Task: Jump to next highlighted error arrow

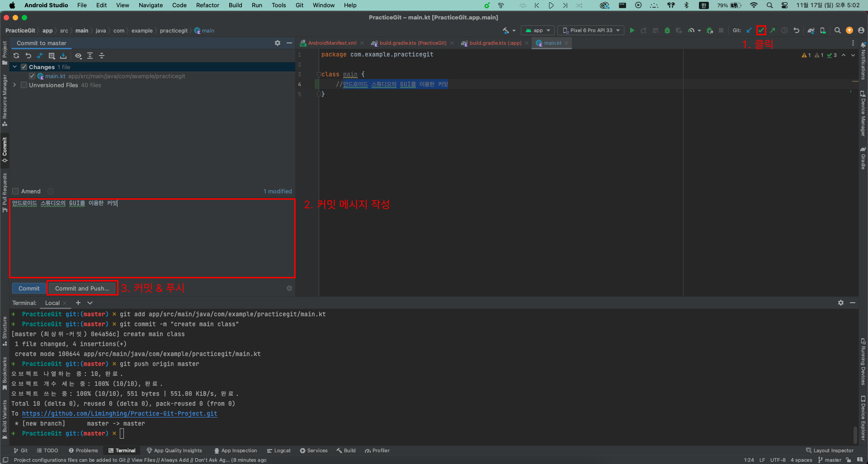Action: [853, 55]
